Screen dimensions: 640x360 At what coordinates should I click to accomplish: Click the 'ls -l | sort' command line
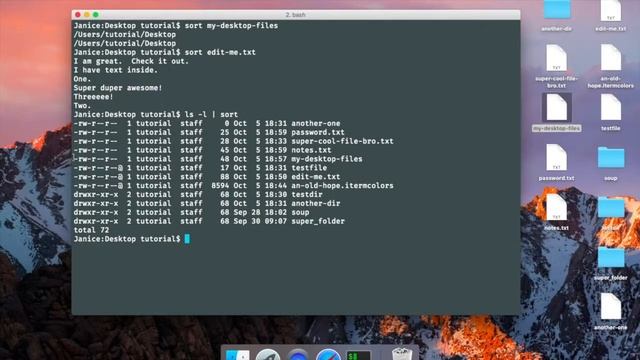coord(156,115)
